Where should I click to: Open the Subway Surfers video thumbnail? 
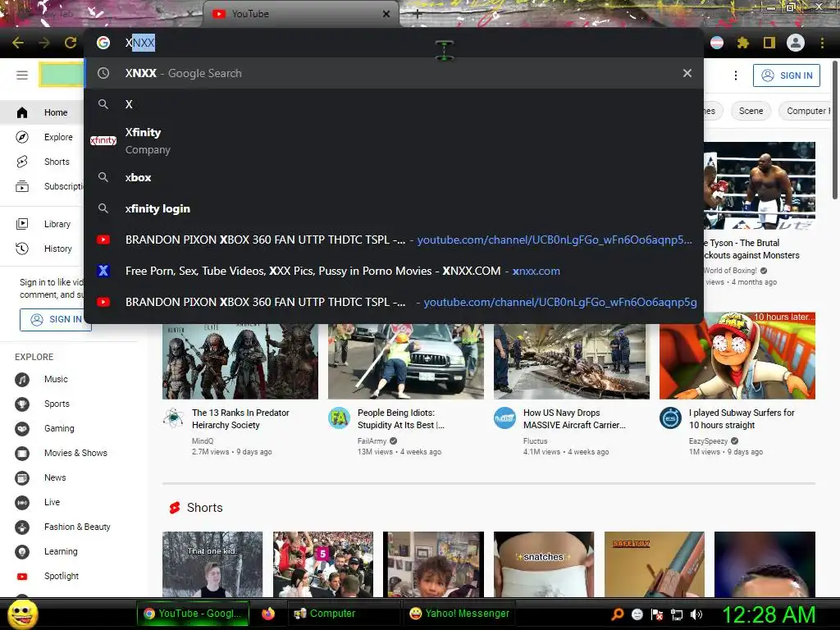[x=737, y=356]
